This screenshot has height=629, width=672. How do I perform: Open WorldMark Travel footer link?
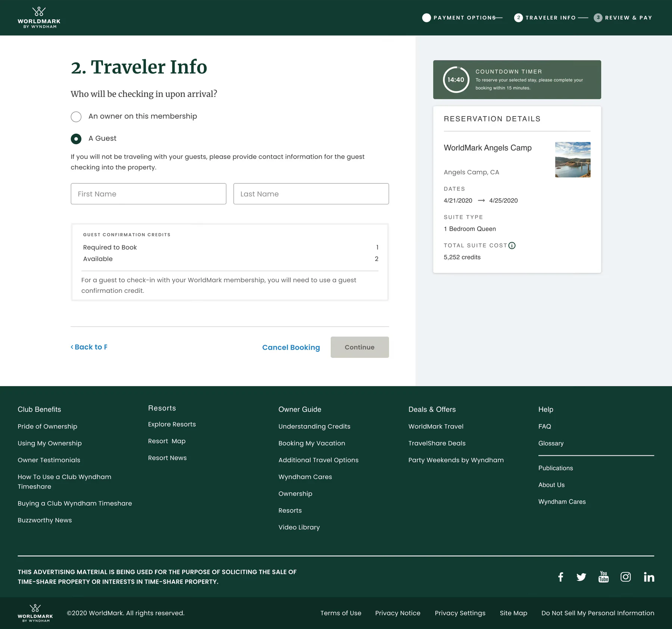[x=436, y=427]
